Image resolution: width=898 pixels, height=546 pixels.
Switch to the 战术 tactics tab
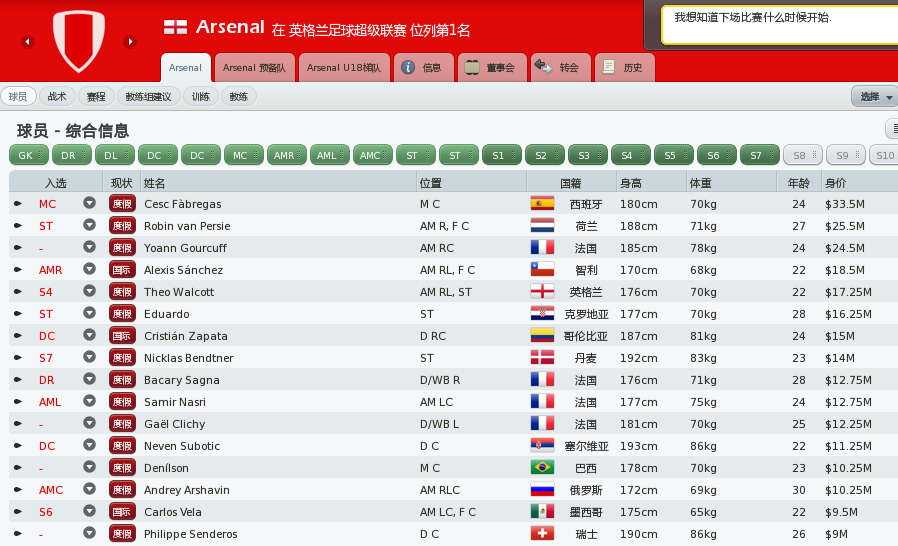[57, 97]
